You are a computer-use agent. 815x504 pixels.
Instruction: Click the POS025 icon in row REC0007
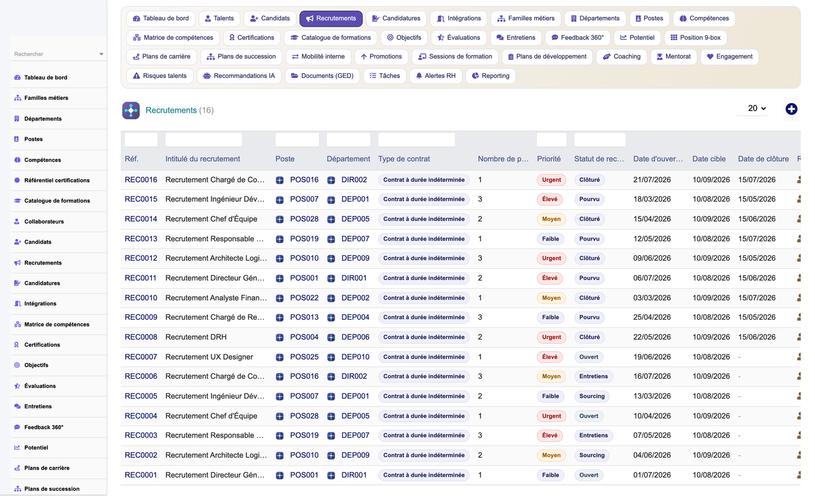[x=280, y=357]
